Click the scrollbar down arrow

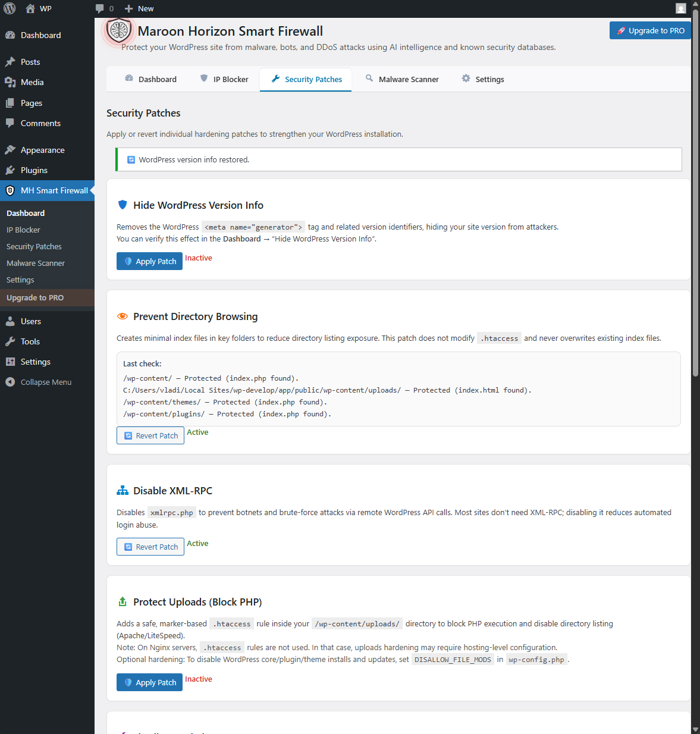695,729
